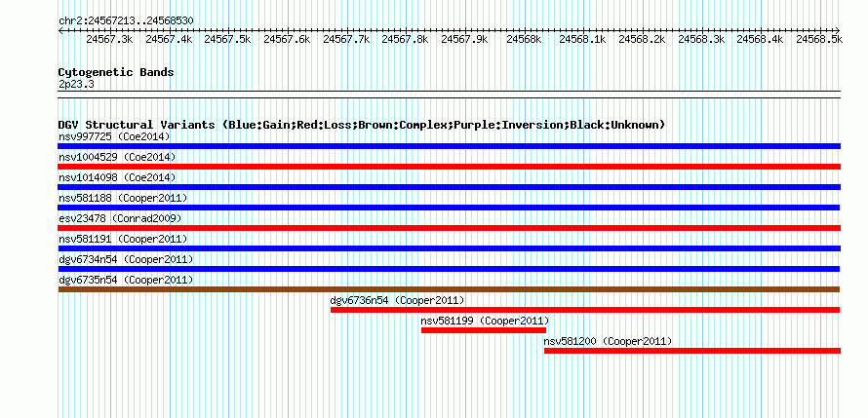Click the nsv581188 (Cooper2011) label
This screenshot has height=418, width=868.
coord(123,198)
